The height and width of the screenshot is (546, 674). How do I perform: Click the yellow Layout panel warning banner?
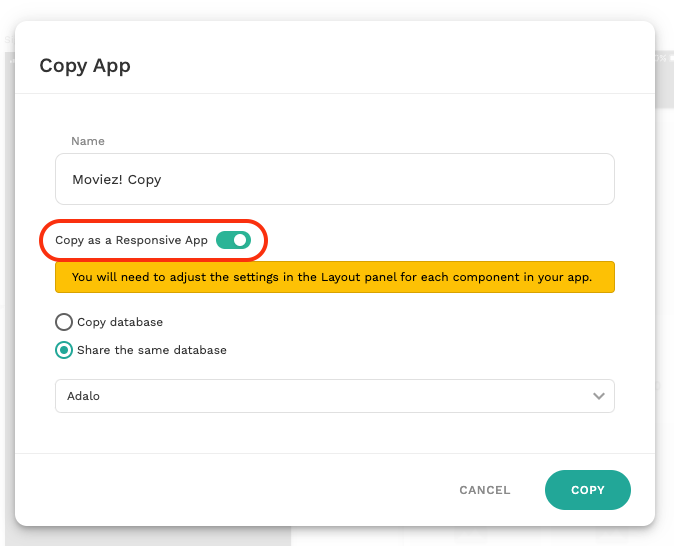pos(334,277)
